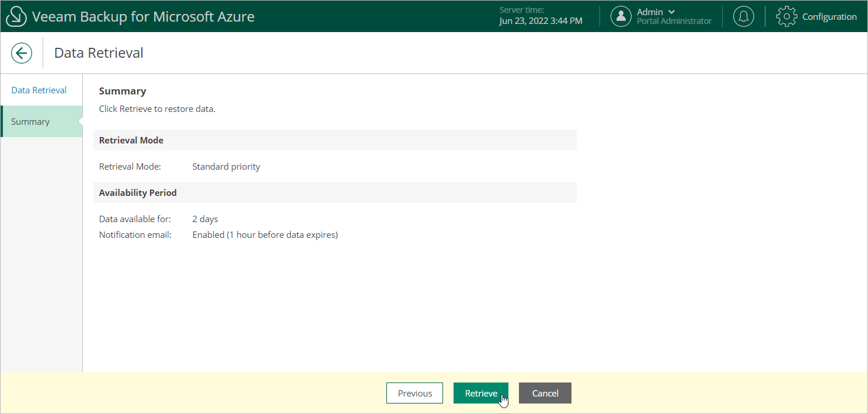Click the Data Retrieval page heading

click(99, 53)
